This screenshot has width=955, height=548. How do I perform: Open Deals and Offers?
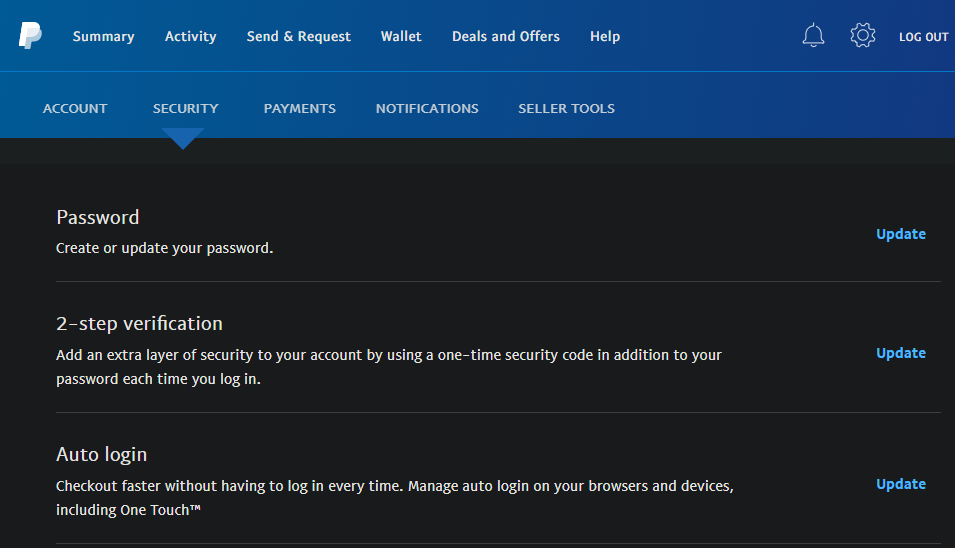pyautogui.click(x=506, y=37)
